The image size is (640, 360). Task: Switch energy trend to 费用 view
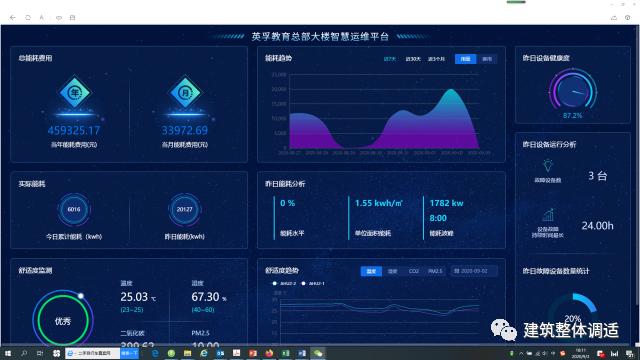pos(487,59)
